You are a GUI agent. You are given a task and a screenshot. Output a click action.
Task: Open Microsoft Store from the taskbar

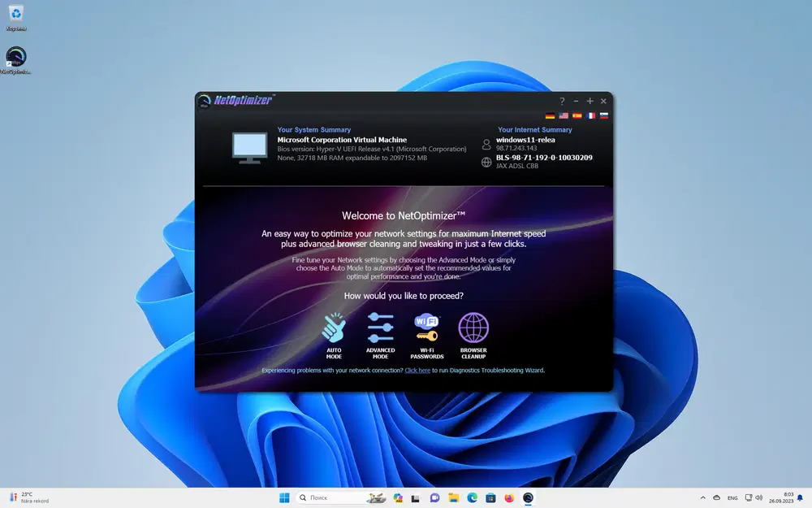490,497
